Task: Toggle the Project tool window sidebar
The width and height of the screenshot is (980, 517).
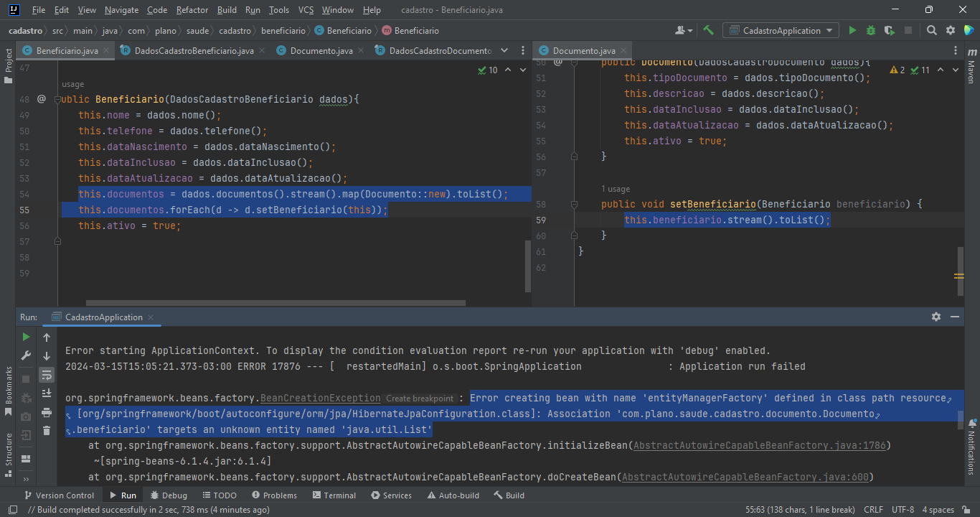Action: [8, 67]
